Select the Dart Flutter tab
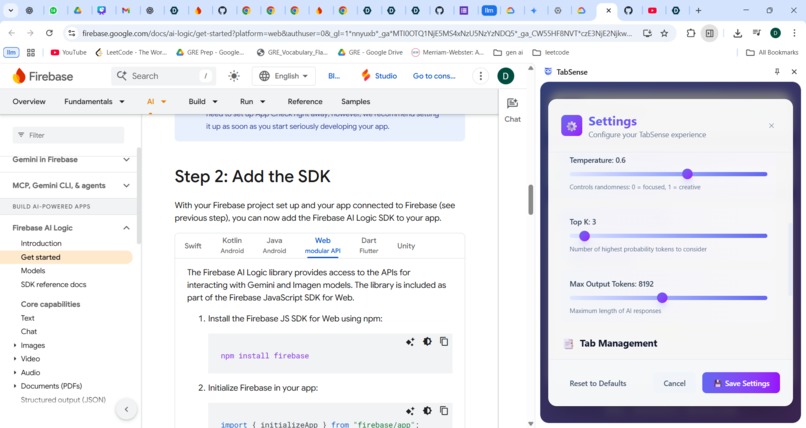This screenshot has width=806, height=428. 369,245
